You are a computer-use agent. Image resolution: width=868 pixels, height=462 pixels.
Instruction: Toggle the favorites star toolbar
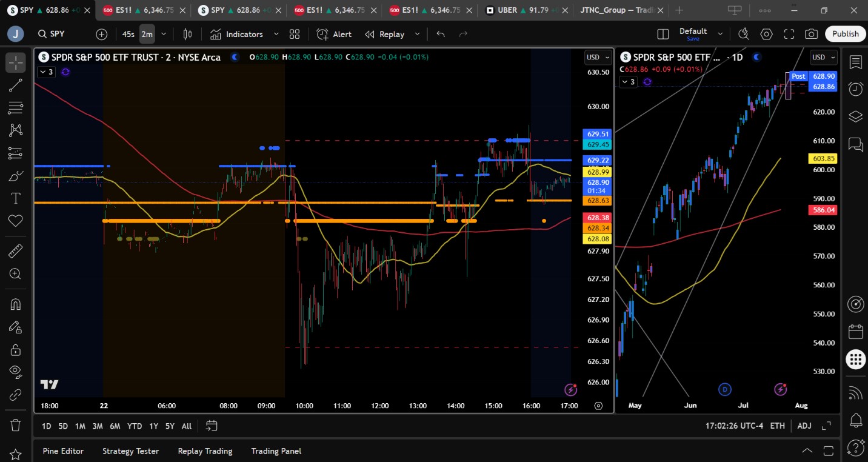coord(16,454)
